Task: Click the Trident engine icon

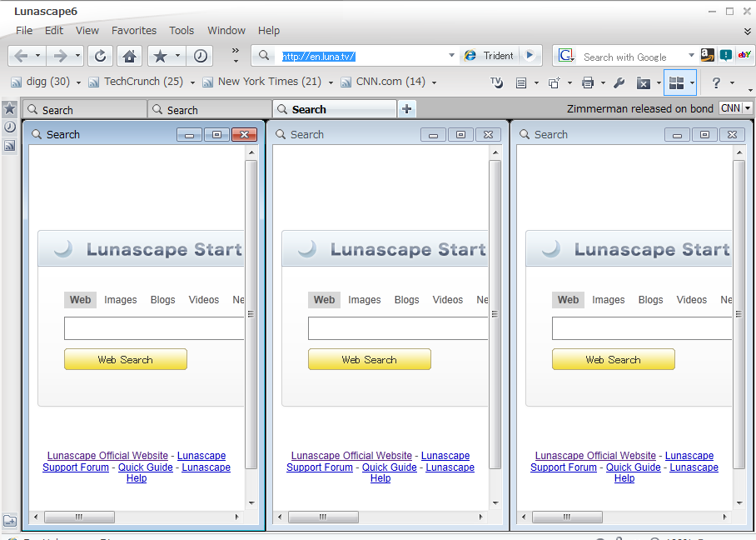Action: 470,56
